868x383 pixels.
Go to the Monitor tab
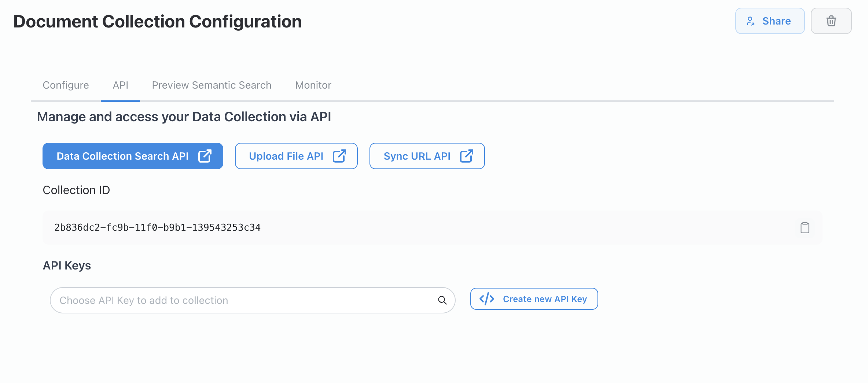[x=313, y=85]
